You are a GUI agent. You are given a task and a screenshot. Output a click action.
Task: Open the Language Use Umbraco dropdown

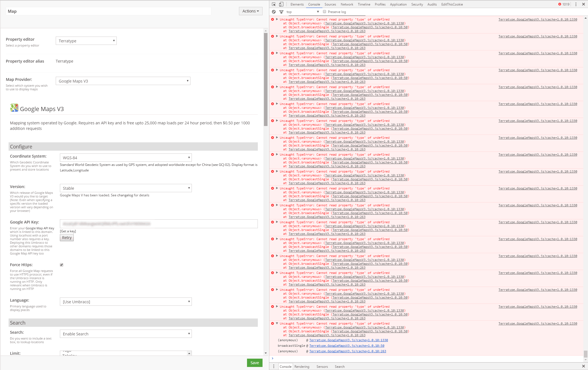pyautogui.click(x=126, y=302)
